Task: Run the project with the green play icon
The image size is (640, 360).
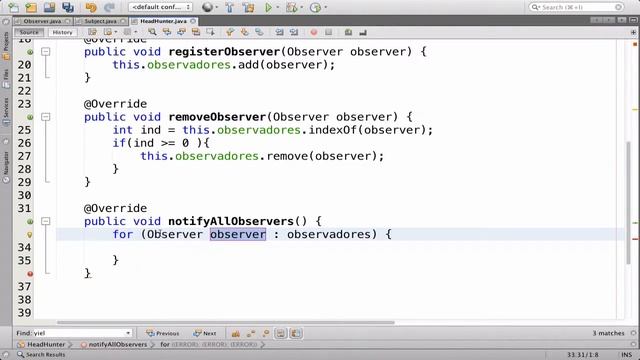Action: click(269, 7)
